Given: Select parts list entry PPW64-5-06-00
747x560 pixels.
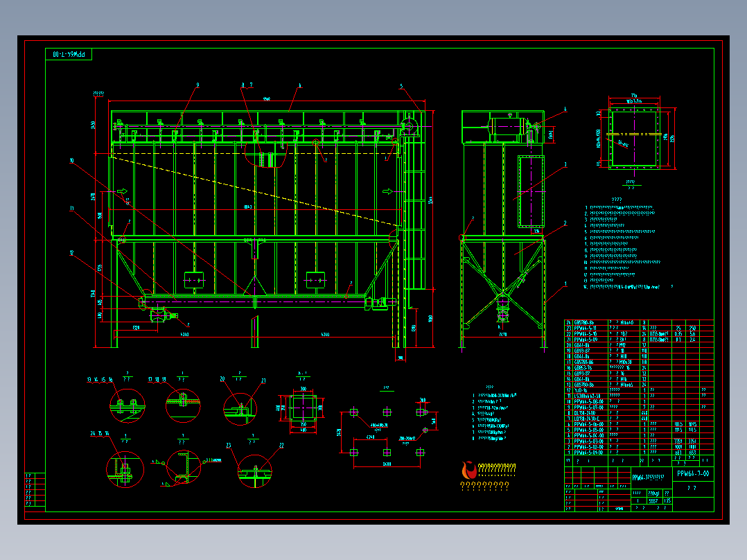Looking at the screenshot, I should (x=589, y=424).
